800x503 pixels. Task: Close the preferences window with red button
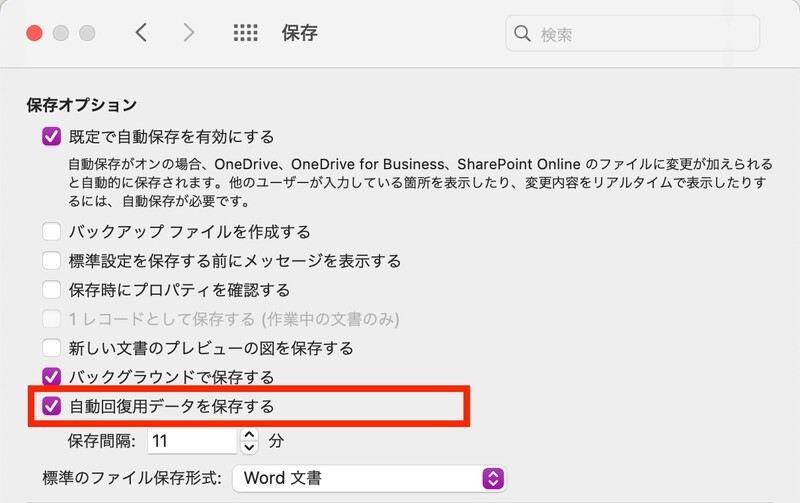tap(34, 33)
